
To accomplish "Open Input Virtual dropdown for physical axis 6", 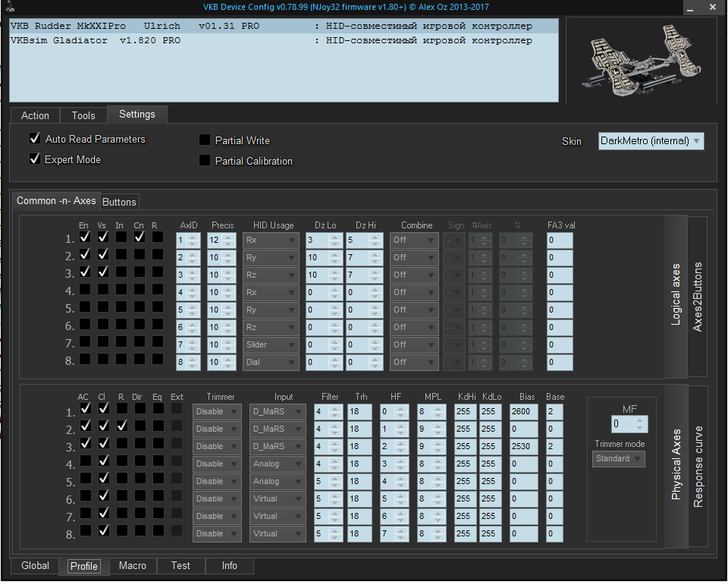I will point(278,498).
